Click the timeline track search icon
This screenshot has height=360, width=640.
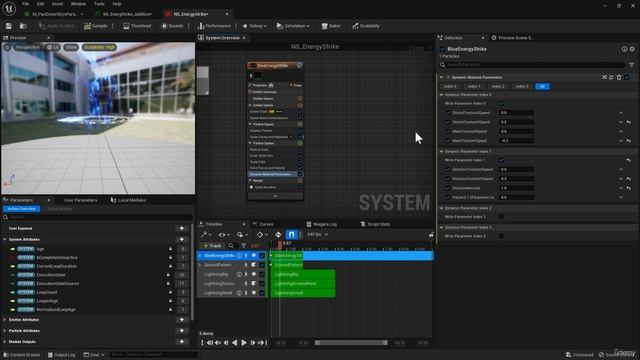click(231, 246)
